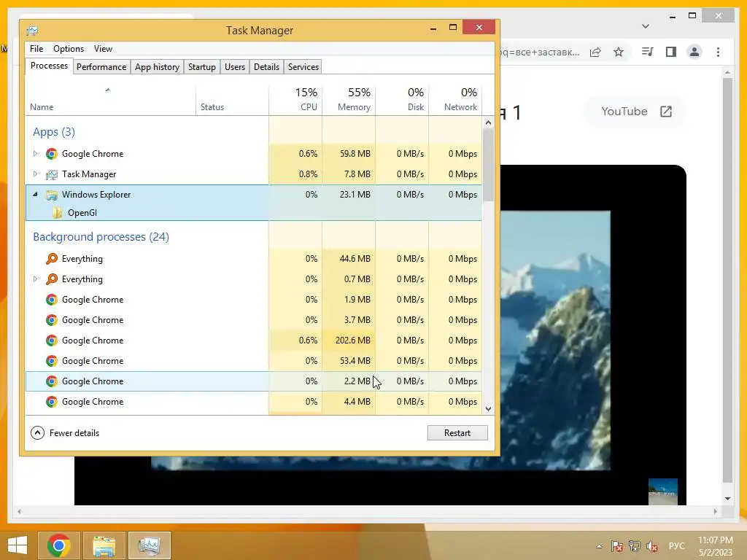Screen dimensions: 747x560
Task: Click the taskbar clock 11:07 PM
Action: pyautogui.click(x=716, y=540)
